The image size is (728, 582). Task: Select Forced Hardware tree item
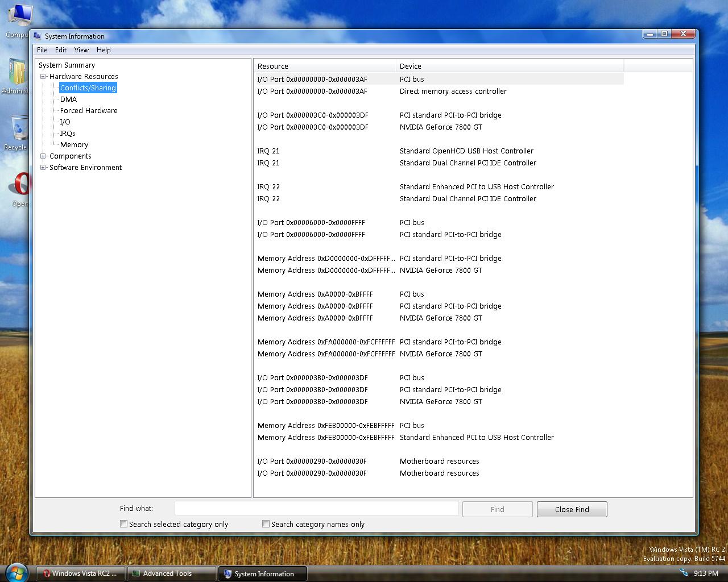(x=89, y=110)
